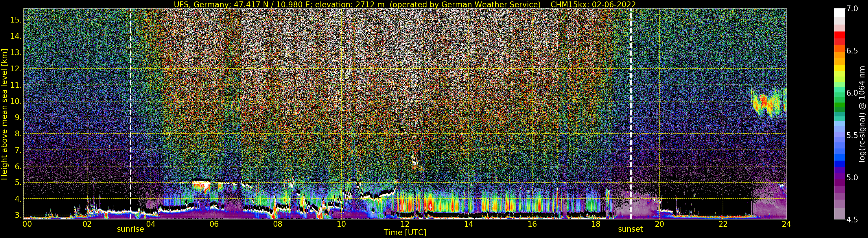Click the white top band of the colorbar

(839, 12)
